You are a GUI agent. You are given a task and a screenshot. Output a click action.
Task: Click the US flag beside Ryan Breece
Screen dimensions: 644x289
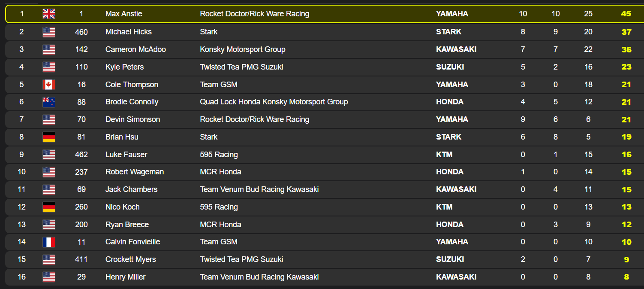pos(49,225)
